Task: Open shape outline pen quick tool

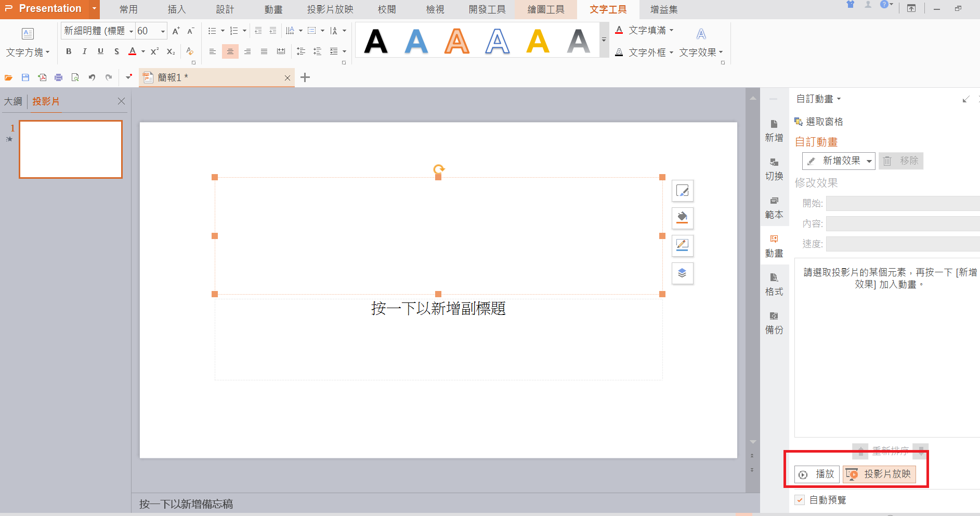Action: 683,245
